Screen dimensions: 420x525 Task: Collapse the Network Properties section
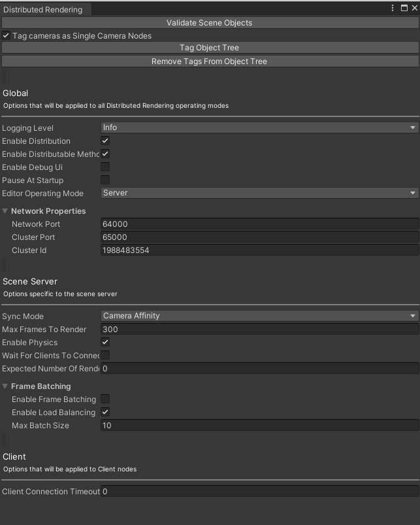tap(6, 211)
